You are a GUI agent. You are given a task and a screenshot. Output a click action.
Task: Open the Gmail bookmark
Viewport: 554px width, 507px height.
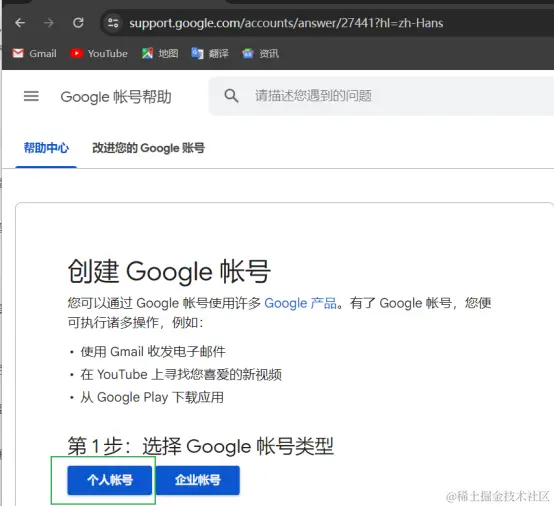[34, 53]
